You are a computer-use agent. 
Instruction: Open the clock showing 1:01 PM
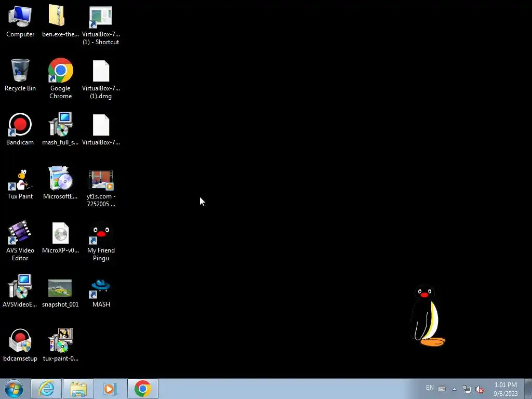coord(506,389)
